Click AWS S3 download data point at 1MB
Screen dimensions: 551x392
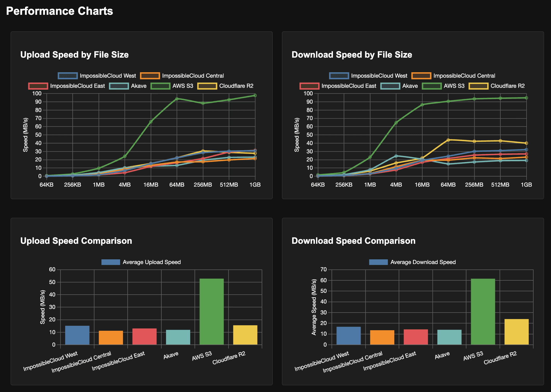coord(370,157)
